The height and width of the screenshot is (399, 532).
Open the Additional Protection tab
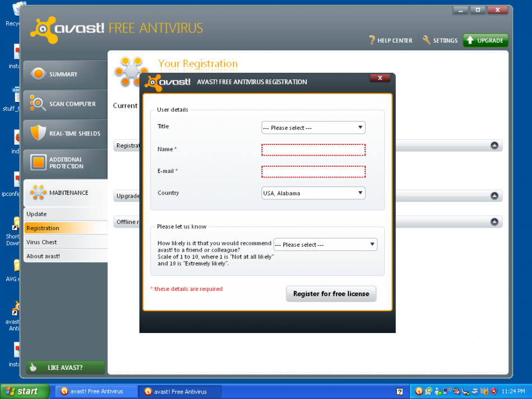coord(66,163)
